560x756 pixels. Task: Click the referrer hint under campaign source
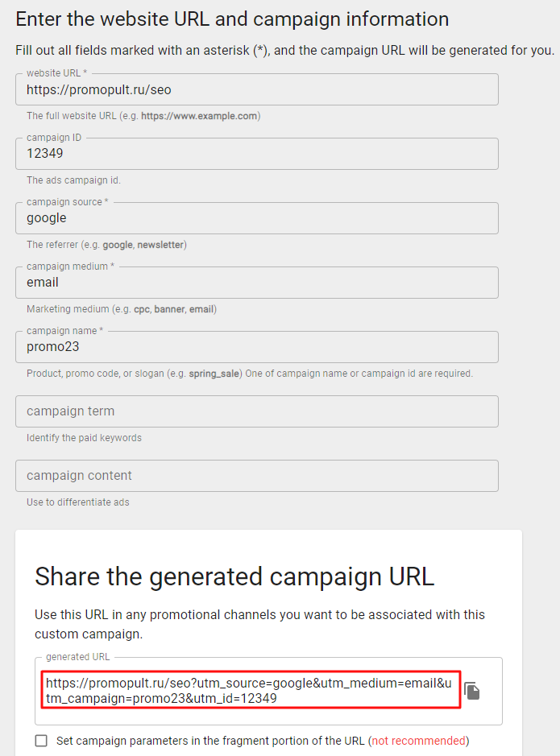tap(106, 245)
